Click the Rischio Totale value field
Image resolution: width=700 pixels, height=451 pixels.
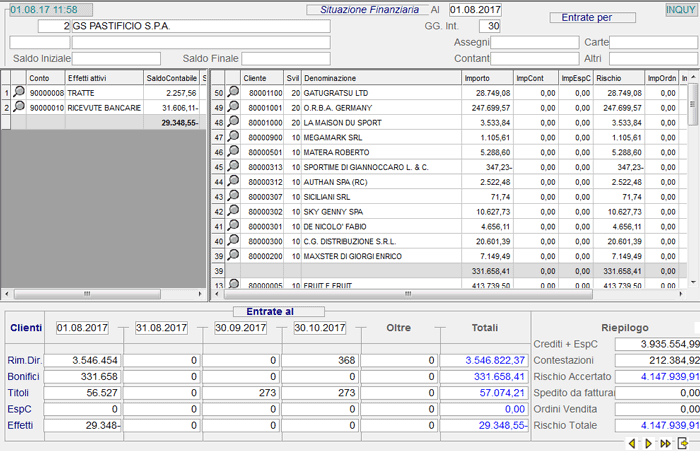pos(658,425)
